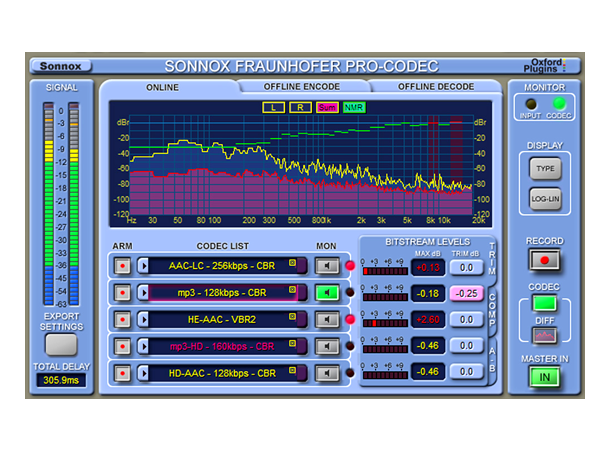Toggle the Sum display button
Image resolution: width=610 pixels, height=450 pixels.
pos(327,107)
